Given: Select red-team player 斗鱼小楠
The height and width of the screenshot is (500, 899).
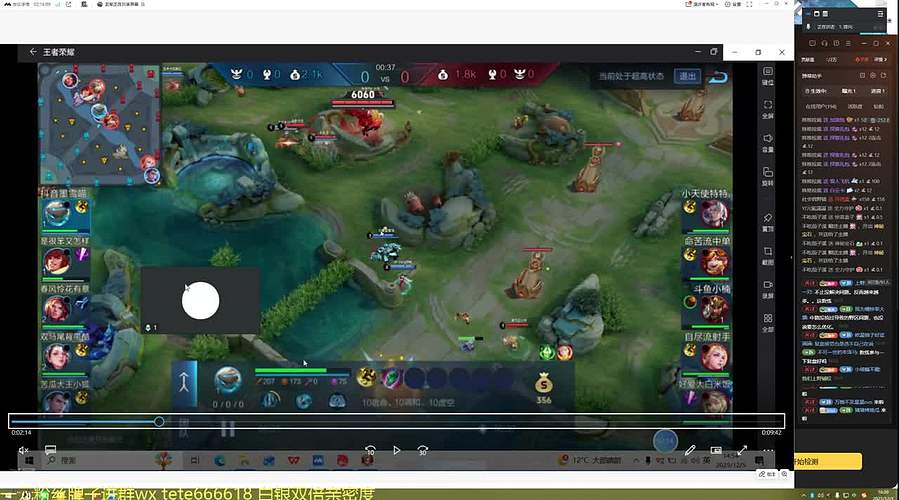Looking at the screenshot, I should point(714,309).
